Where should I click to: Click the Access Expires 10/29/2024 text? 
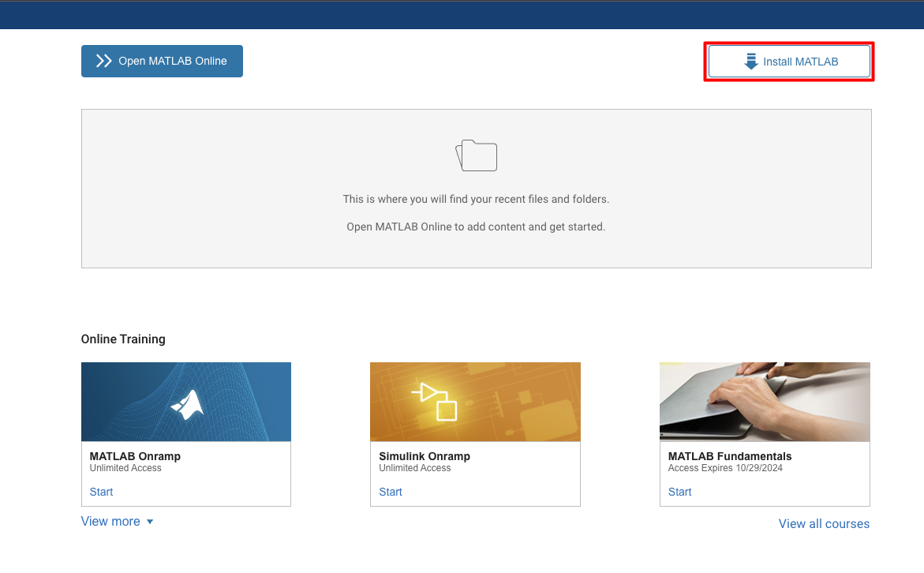click(725, 468)
